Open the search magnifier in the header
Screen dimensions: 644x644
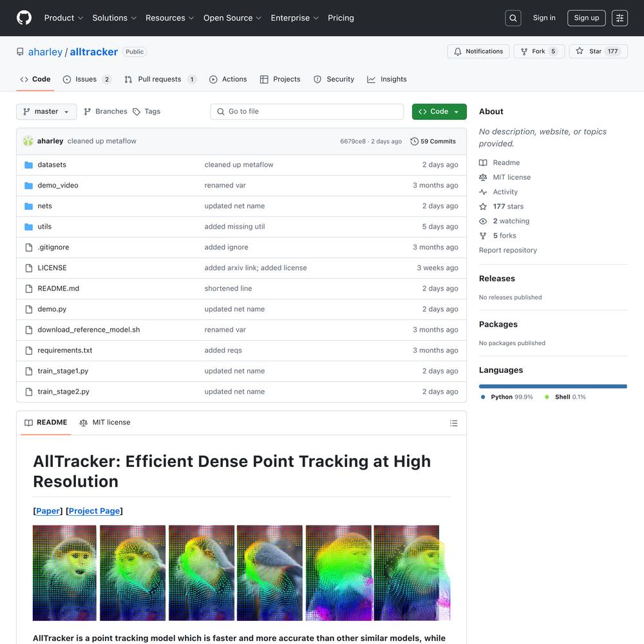pos(513,18)
